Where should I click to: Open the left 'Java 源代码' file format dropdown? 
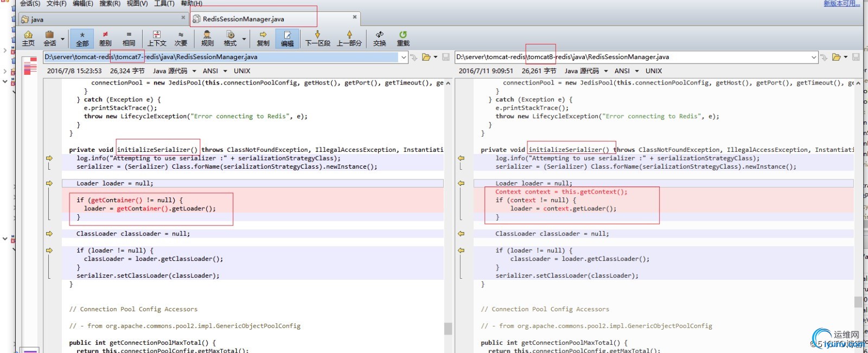pyautogui.click(x=194, y=71)
